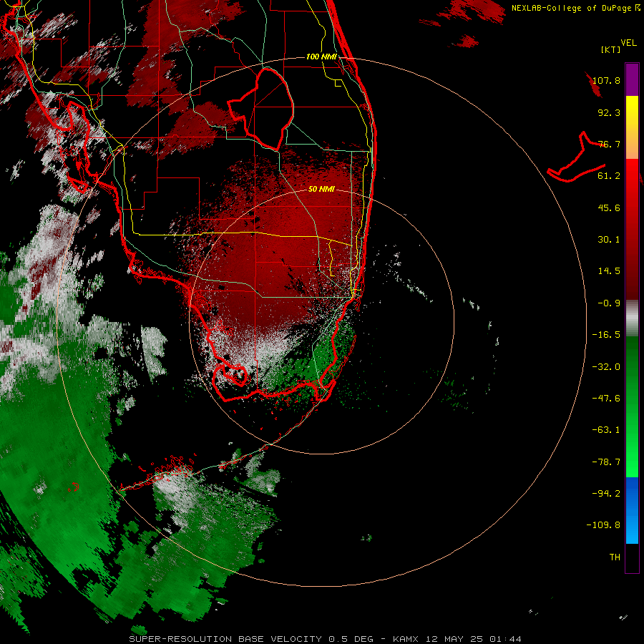Click the 100 NMI range ring label
The width and height of the screenshot is (644, 644).
(x=321, y=57)
